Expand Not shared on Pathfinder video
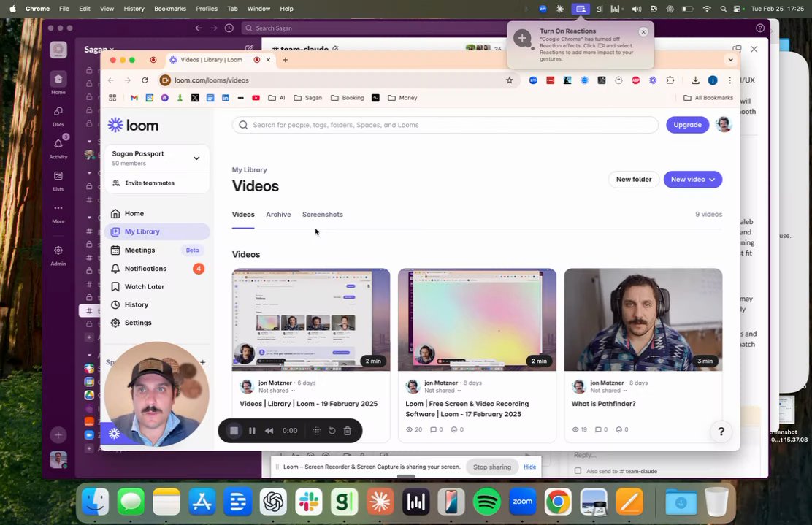 coord(608,391)
